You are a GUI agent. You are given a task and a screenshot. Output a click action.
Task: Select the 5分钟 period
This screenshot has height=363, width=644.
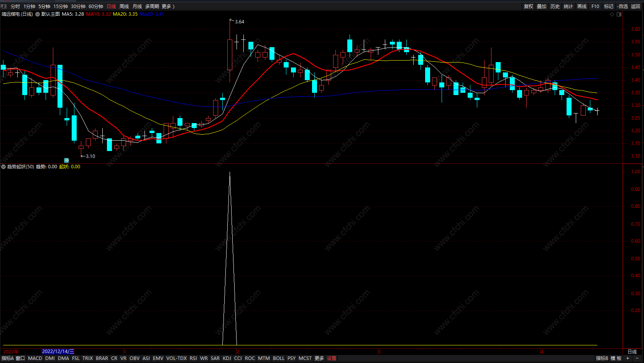pyautogui.click(x=44, y=6)
